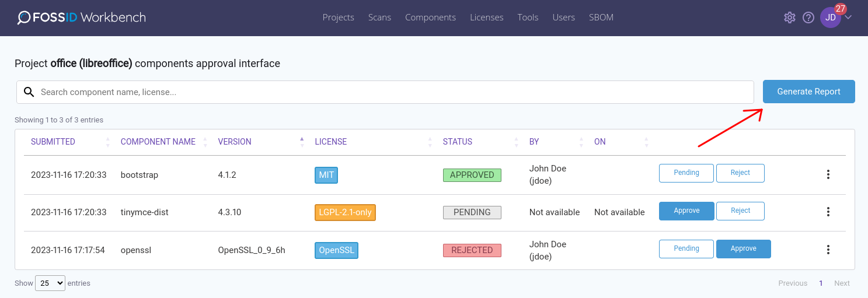Click the JD user avatar
Screen dimensions: 868x298
click(x=831, y=17)
